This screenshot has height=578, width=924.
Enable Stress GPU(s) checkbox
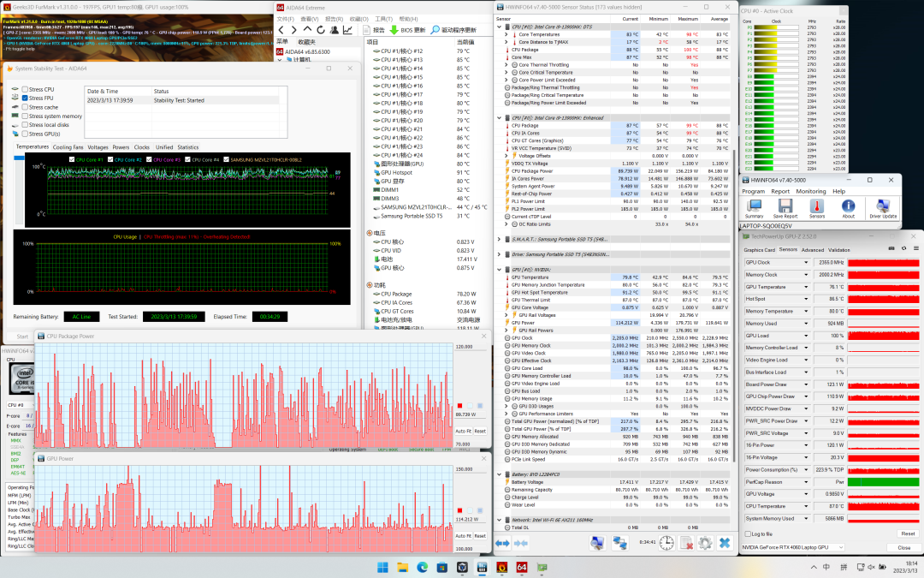[x=25, y=134]
